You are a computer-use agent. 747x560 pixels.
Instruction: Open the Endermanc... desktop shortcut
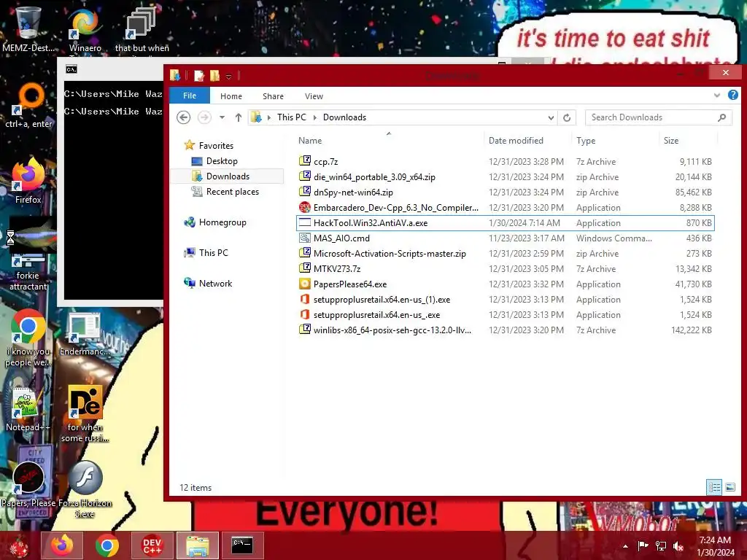pyautogui.click(x=85, y=333)
